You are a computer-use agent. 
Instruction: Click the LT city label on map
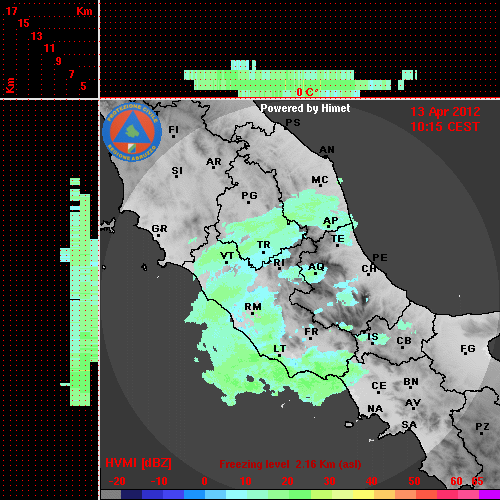tap(280, 349)
